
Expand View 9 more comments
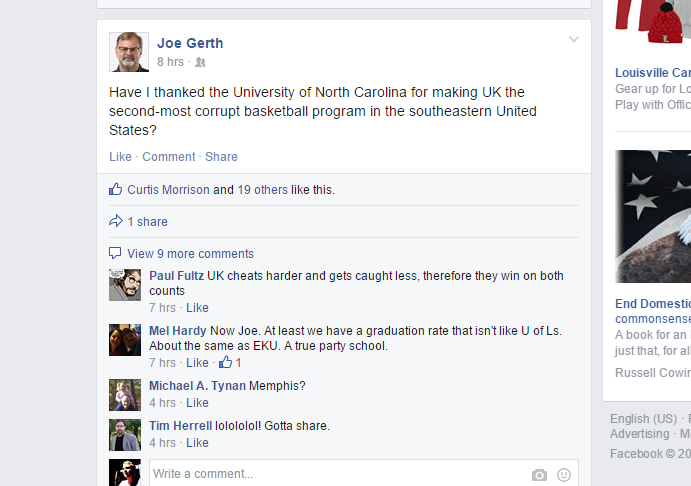pos(190,254)
